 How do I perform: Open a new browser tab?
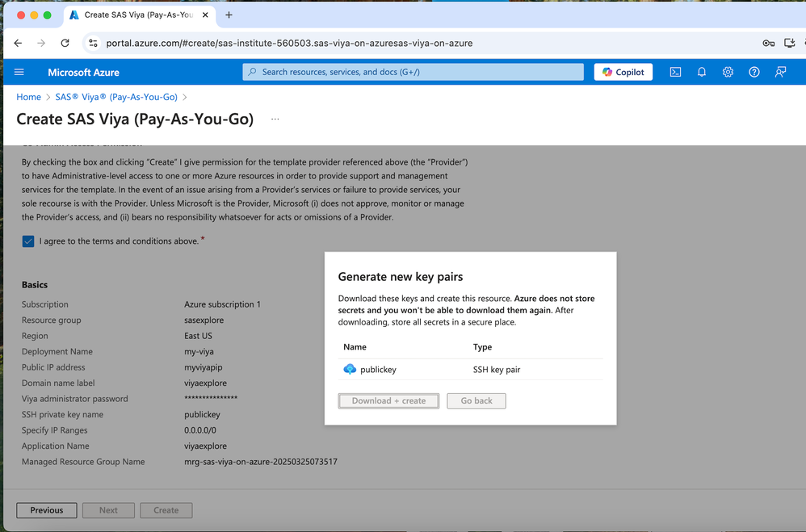229,15
